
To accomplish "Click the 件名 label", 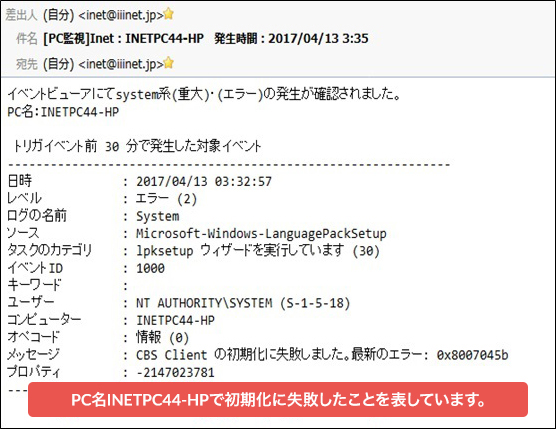I will click(27, 38).
